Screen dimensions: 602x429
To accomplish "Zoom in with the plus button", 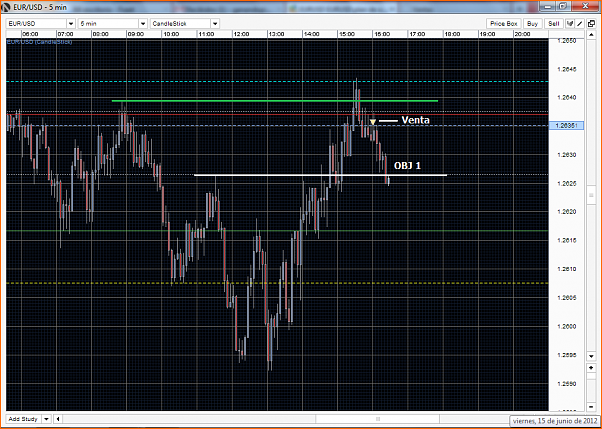I will point(591,368).
